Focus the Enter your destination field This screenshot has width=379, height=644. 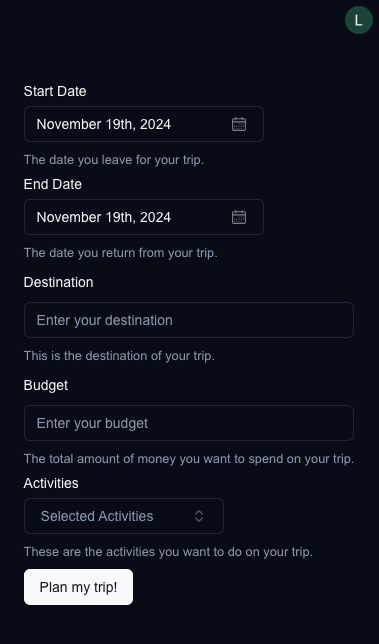(x=189, y=320)
